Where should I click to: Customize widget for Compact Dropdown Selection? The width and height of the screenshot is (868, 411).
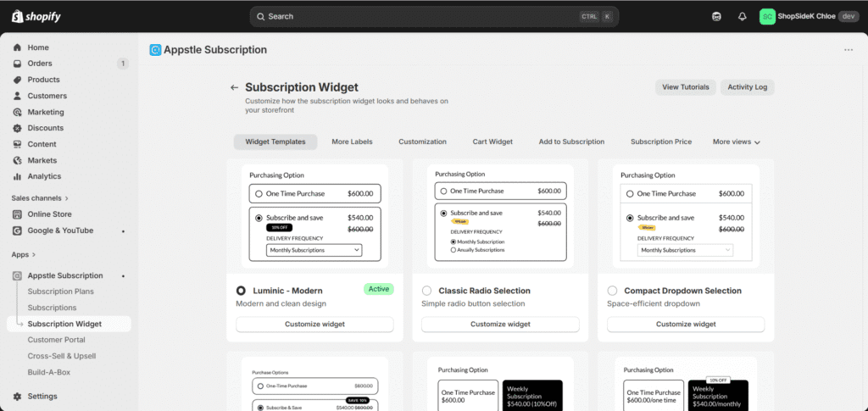[x=686, y=325]
